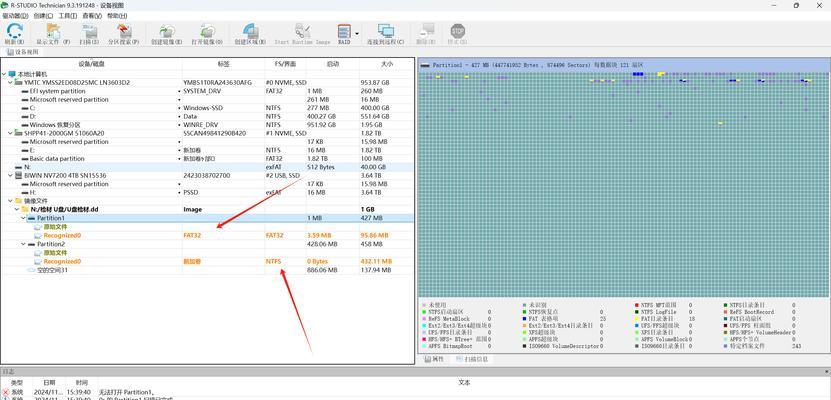This screenshot has width=831, height=400.
Task: Click the 标签 column header
Action: [x=224, y=64]
